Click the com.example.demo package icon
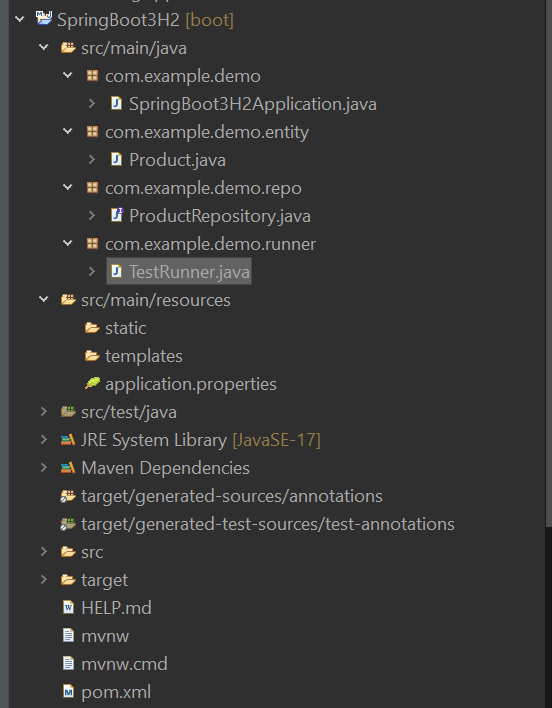This screenshot has height=708, width=552. (92, 75)
